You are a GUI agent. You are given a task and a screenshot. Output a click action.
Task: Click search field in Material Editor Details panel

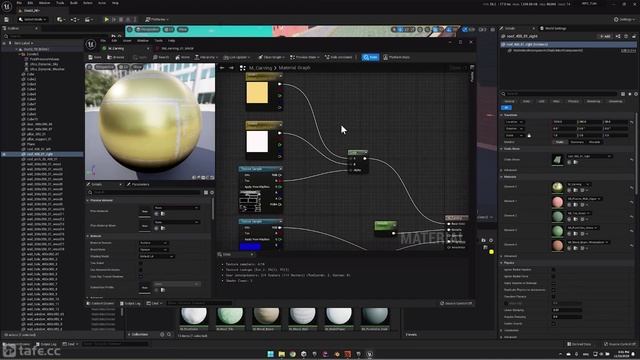pos(145,192)
